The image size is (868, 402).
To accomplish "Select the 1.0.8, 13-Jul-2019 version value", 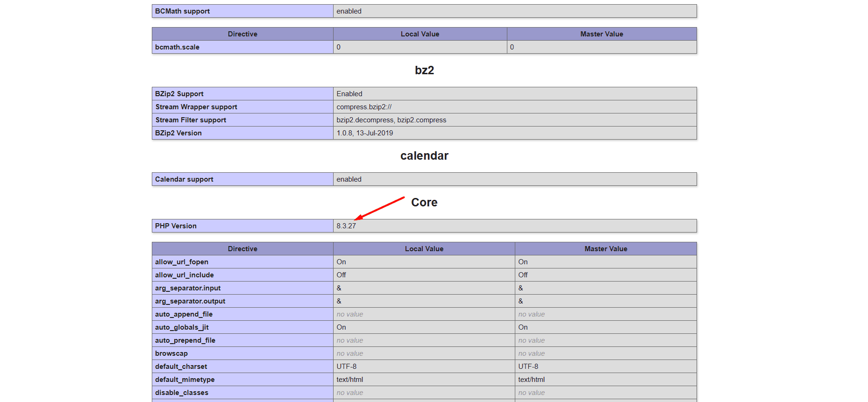I will tap(364, 133).
